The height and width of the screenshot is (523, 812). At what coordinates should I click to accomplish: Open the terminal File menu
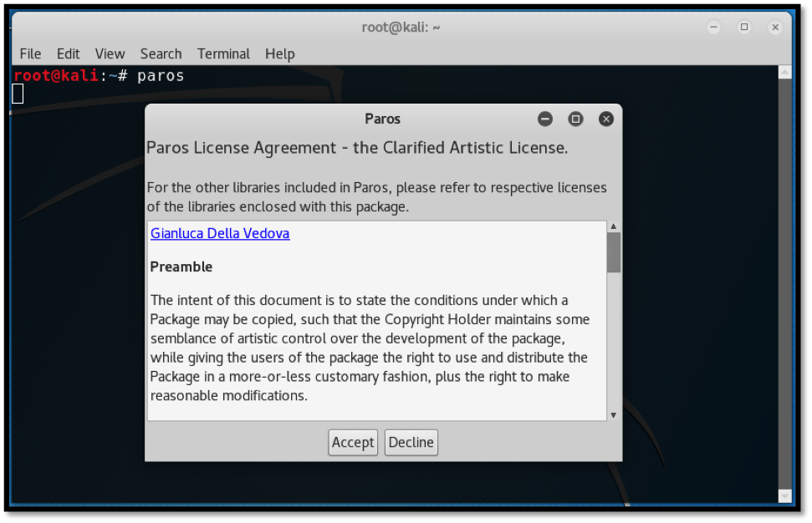click(30, 53)
